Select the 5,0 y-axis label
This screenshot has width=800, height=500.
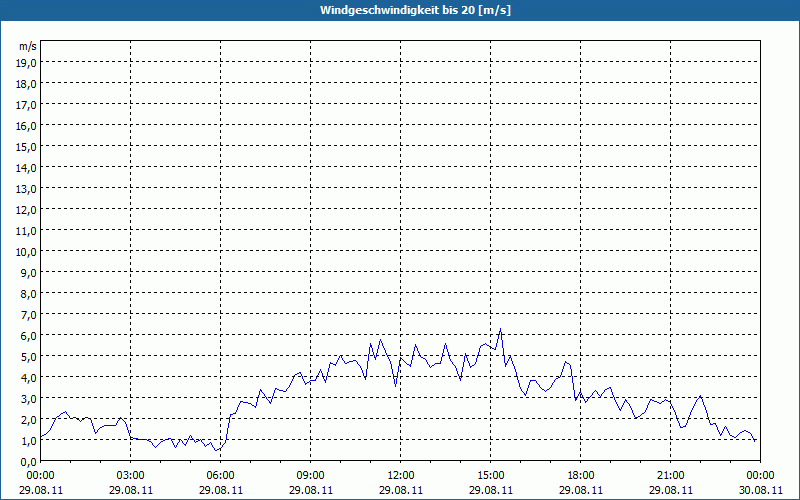tap(29, 357)
